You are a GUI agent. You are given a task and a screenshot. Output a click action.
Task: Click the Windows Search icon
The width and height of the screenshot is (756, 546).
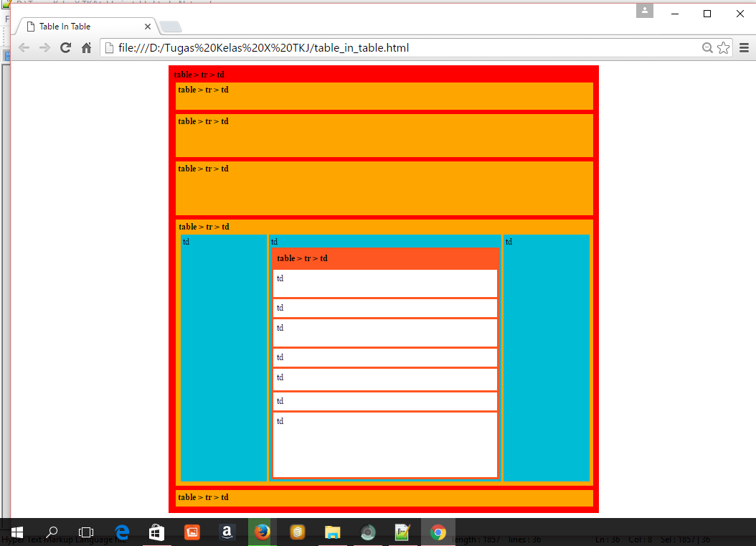point(51,532)
